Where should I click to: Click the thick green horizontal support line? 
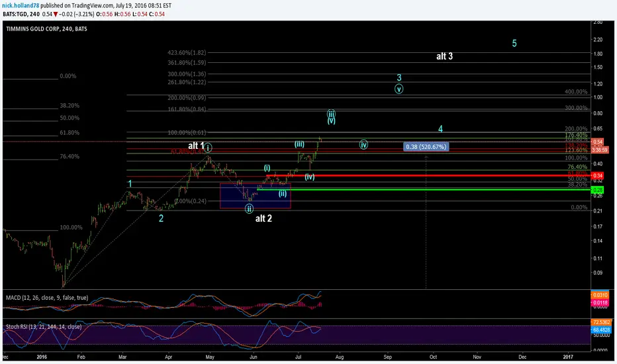coord(424,190)
